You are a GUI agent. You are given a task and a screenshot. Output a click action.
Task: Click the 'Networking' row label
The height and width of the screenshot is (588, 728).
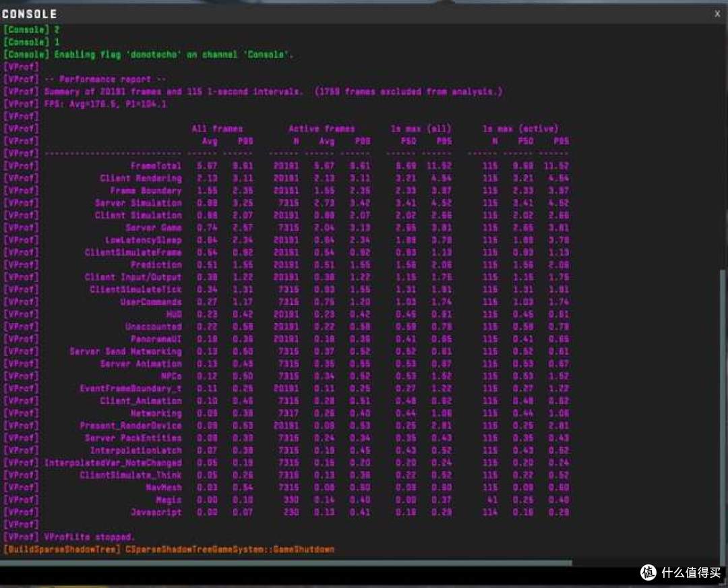click(156, 413)
